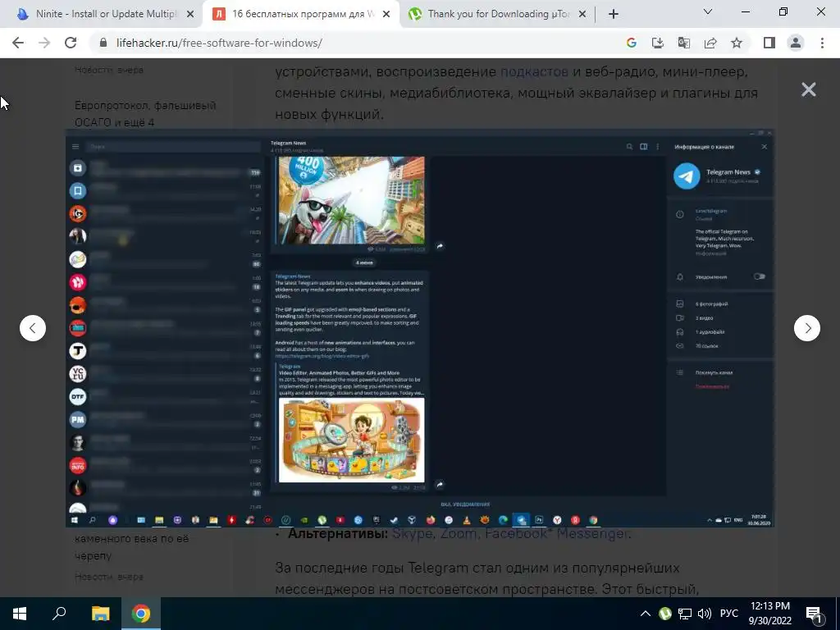Switch the РУС input language

(729, 614)
